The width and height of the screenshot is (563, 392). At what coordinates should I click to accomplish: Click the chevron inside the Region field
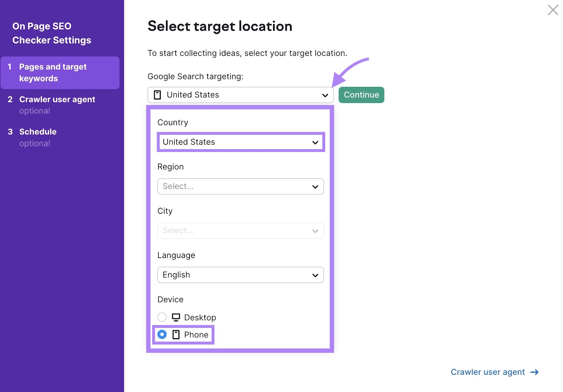[315, 186]
